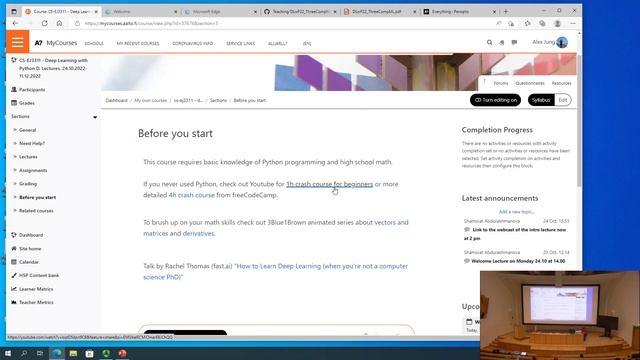Open notifications bell icon
Viewport: 640px width, 360px height.
tap(502, 42)
